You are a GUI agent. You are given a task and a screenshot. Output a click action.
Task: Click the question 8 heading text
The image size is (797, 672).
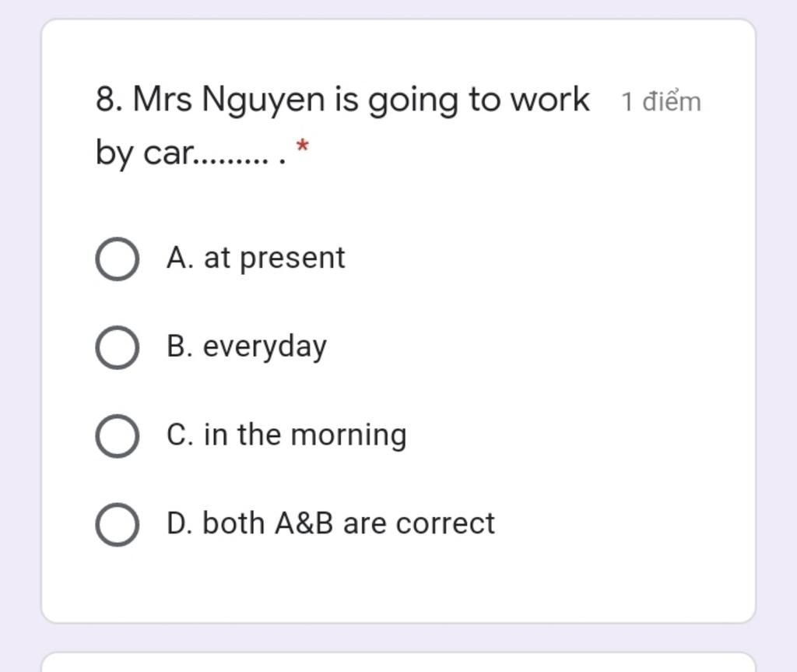tap(342, 125)
